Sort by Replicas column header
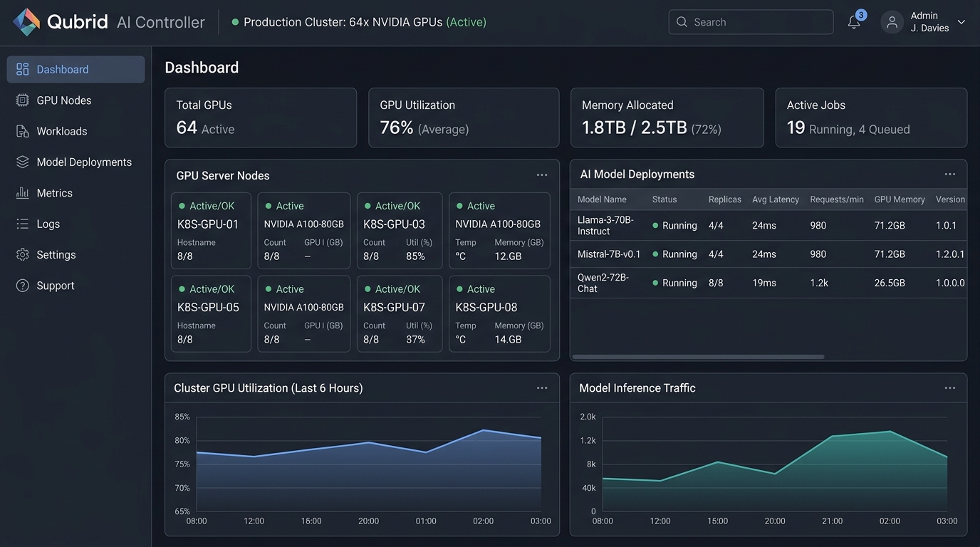Image resolution: width=980 pixels, height=547 pixels. click(725, 199)
